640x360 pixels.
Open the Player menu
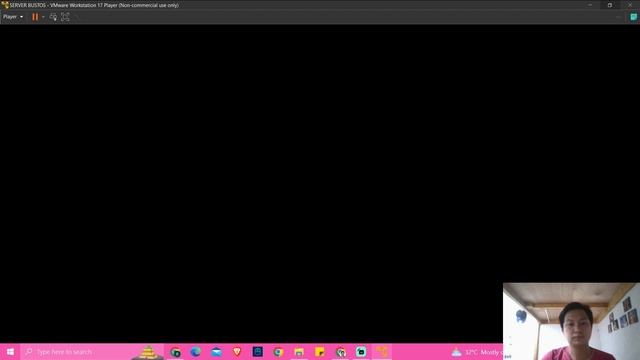tap(13, 17)
